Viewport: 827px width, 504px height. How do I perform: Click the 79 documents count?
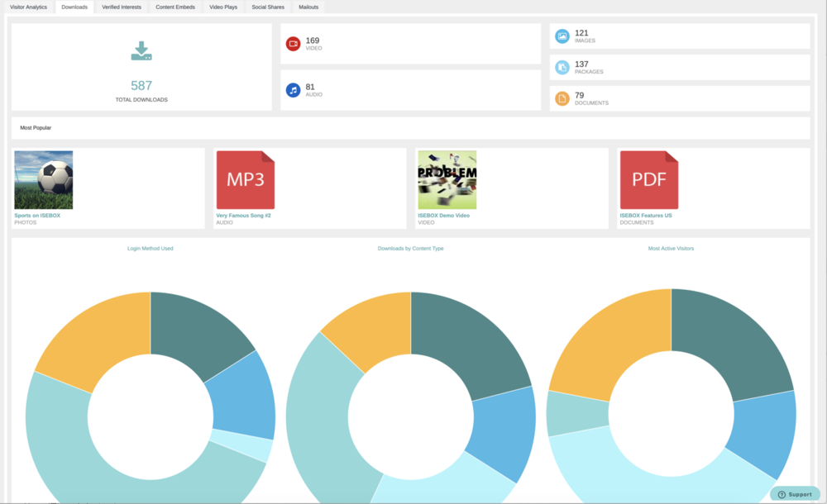click(x=580, y=95)
